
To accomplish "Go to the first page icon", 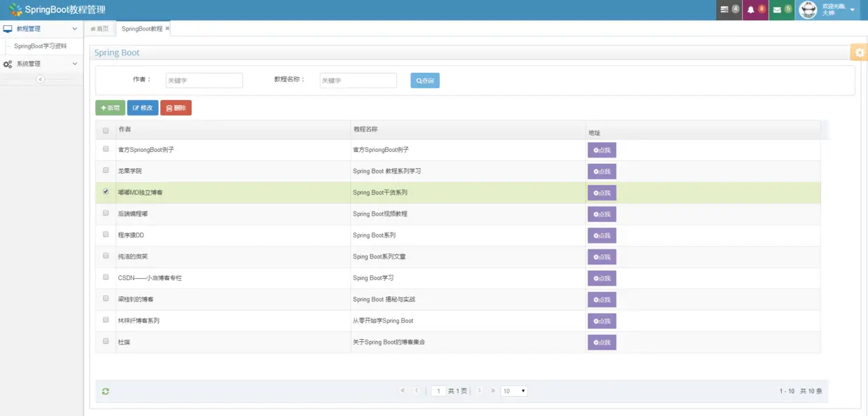I will pyautogui.click(x=402, y=391).
